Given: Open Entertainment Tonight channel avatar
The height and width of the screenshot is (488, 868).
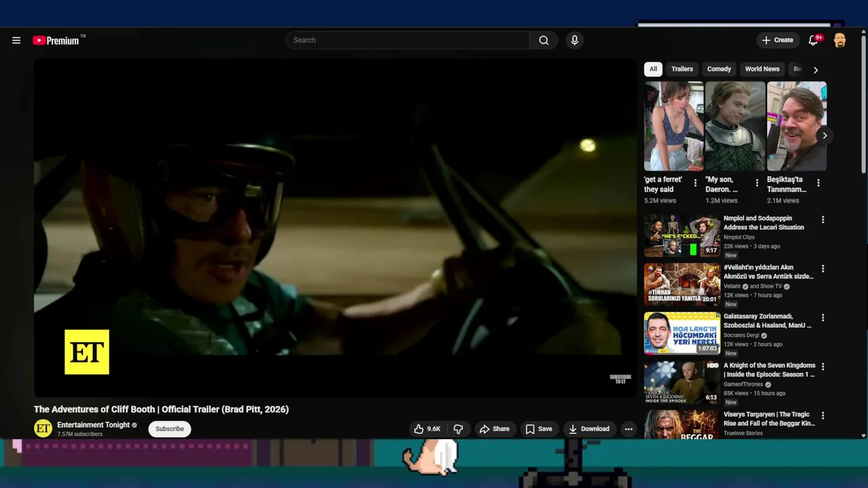Looking at the screenshot, I should coord(43,428).
